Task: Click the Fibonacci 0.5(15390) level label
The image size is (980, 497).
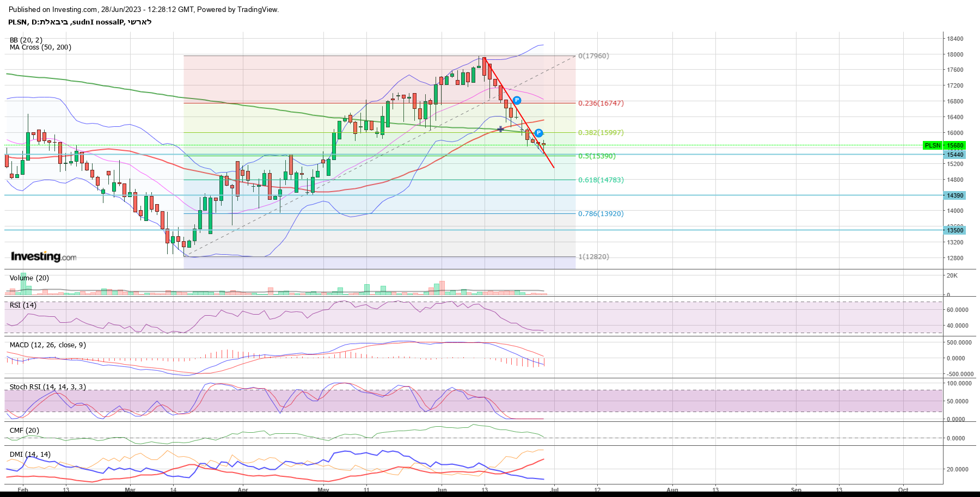Action: pyautogui.click(x=597, y=156)
